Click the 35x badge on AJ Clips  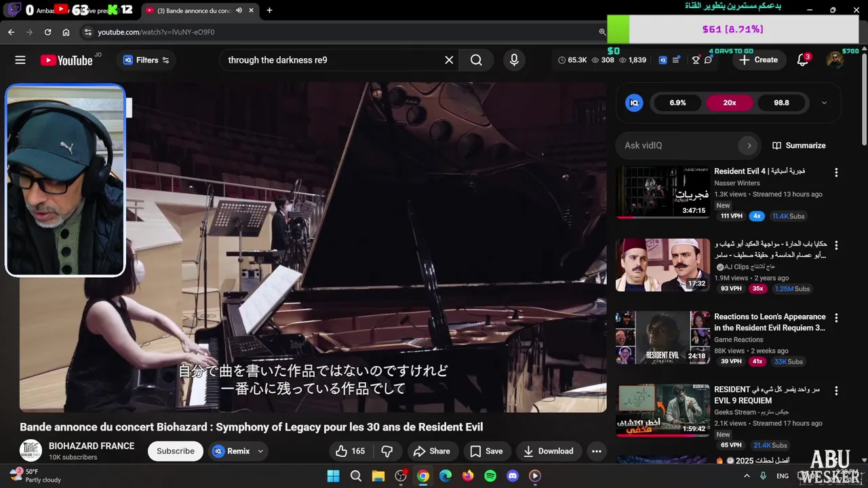(757, 289)
